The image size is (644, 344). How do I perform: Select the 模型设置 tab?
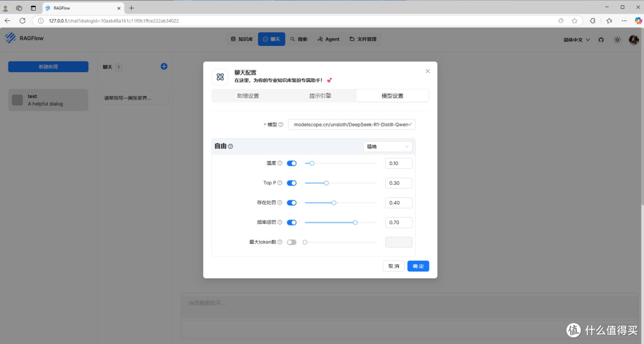click(x=392, y=95)
